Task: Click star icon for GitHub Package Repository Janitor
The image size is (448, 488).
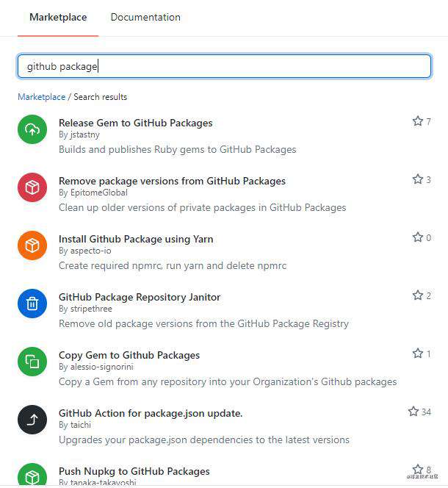Action: point(418,295)
